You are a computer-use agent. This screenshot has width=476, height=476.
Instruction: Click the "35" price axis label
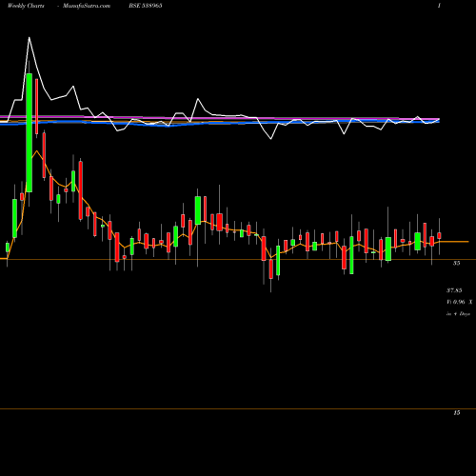[x=456, y=263]
